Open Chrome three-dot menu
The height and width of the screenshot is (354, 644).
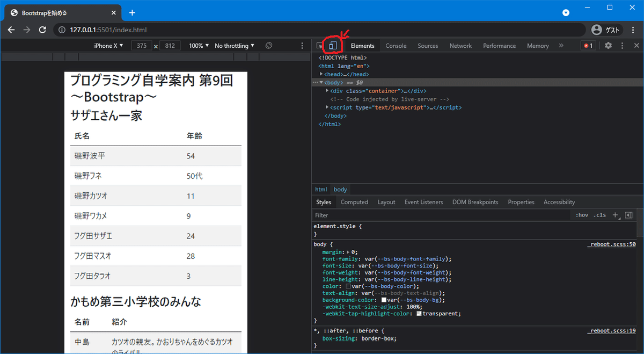tap(633, 30)
